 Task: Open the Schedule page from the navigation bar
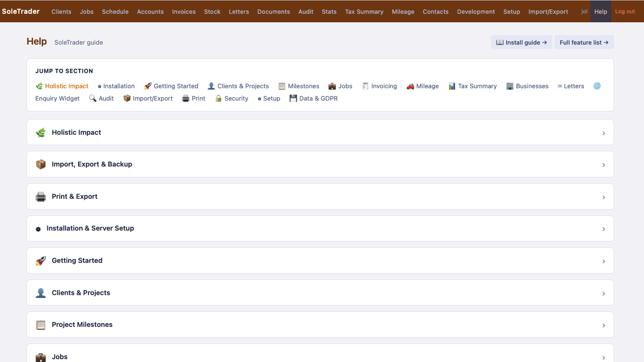coord(115,11)
